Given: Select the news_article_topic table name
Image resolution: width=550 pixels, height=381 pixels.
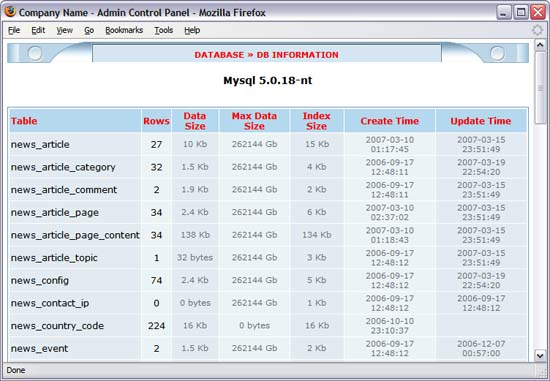Looking at the screenshot, I should tap(54, 258).
